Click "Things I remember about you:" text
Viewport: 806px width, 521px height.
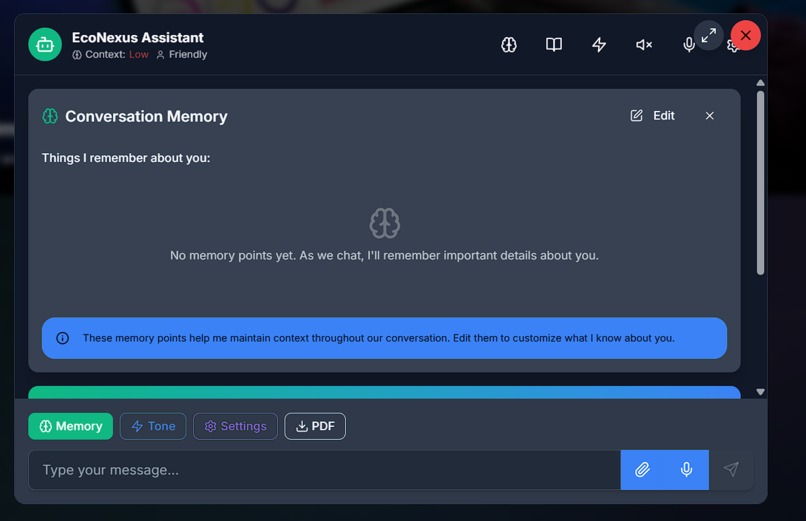pos(126,158)
